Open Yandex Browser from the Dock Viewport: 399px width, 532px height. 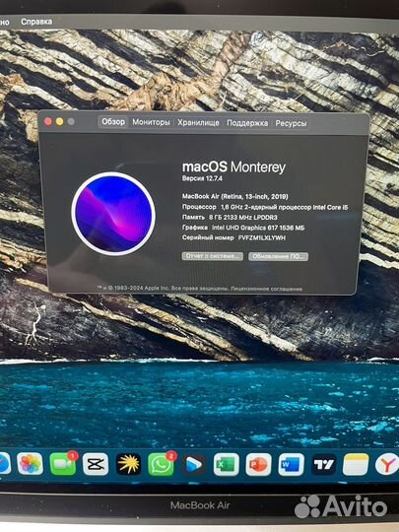pos(387,463)
